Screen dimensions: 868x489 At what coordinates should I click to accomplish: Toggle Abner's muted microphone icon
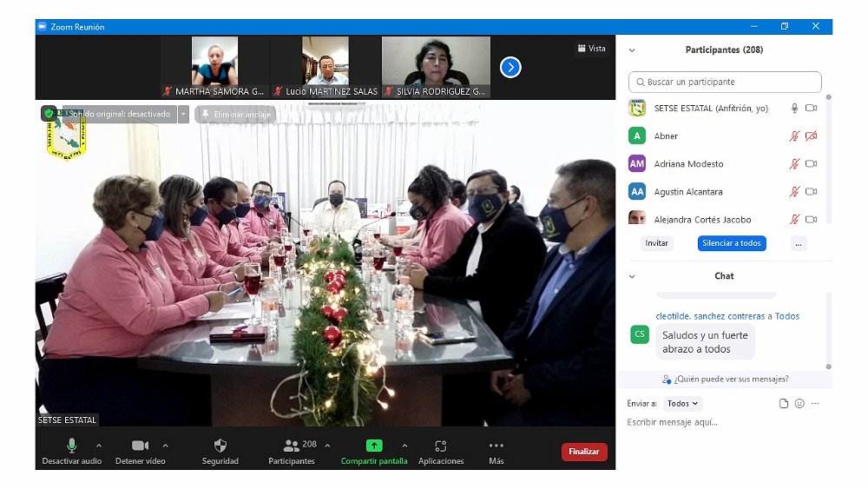pos(793,136)
